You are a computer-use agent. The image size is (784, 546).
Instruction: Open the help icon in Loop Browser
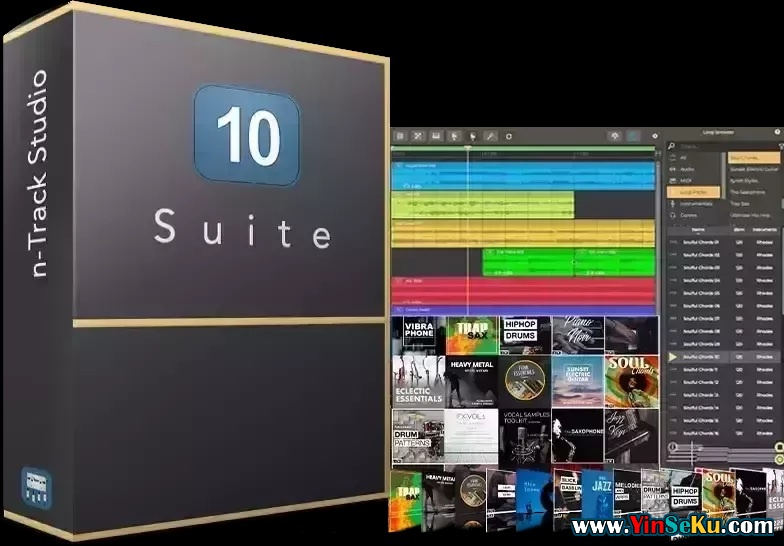tap(778, 132)
